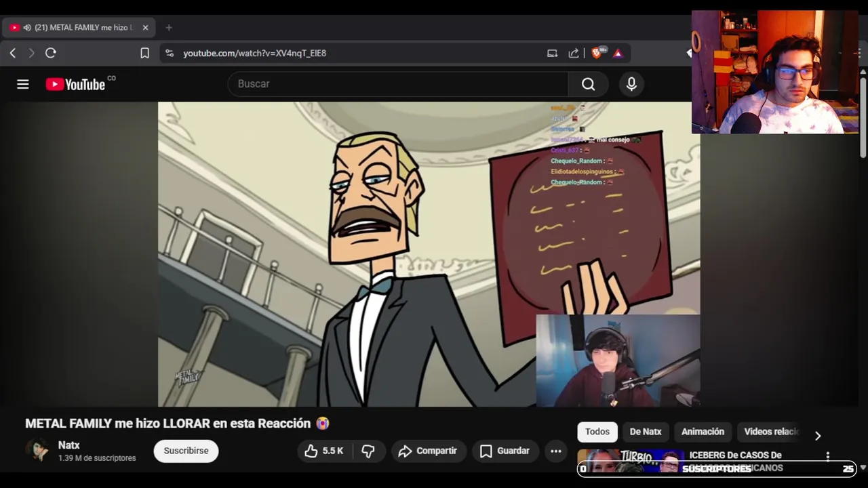This screenshot has height=488, width=868.
Task: Click Compartir to share the video
Action: (x=428, y=451)
